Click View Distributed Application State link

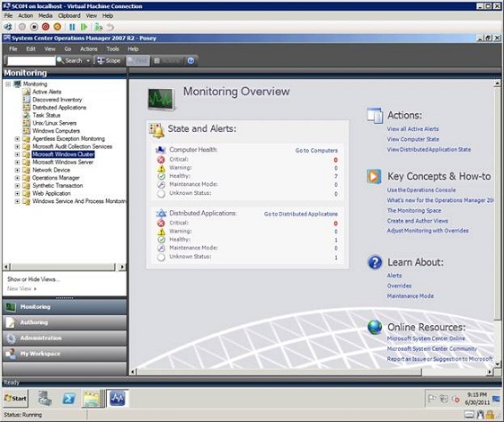[x=429, y=149]
